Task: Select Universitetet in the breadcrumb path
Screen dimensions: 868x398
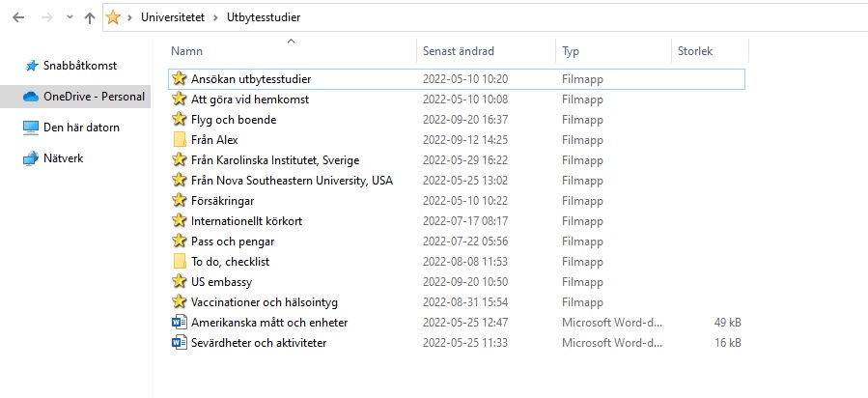Action: (173, 17)
